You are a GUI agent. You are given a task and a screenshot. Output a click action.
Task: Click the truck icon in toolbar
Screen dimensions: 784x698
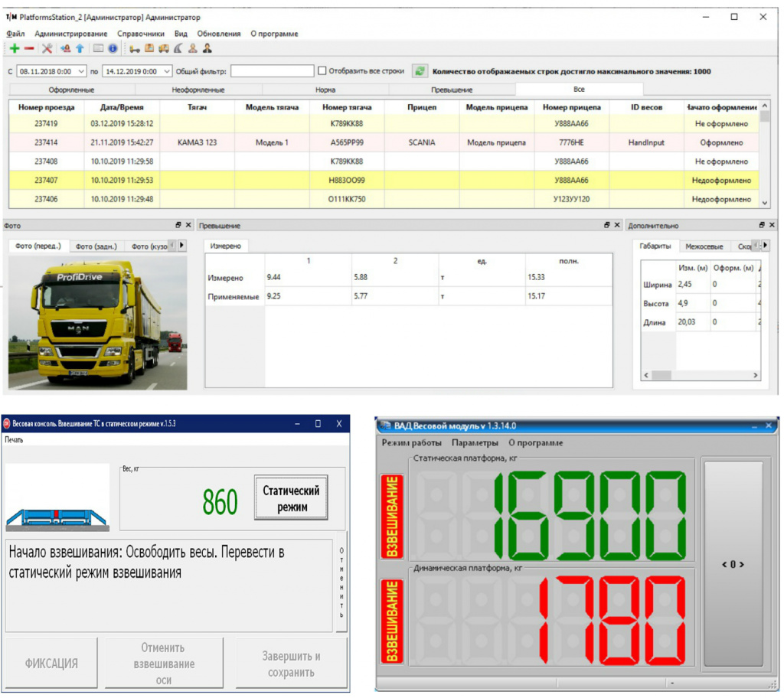[163, 48]
